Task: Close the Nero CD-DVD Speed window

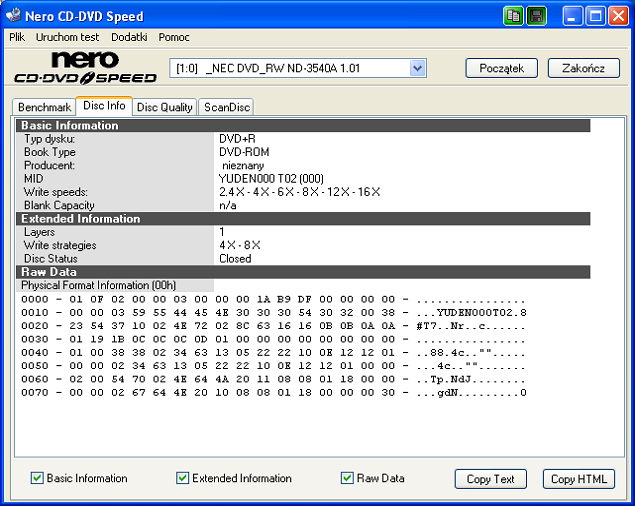Action: [x=619, y=16]
